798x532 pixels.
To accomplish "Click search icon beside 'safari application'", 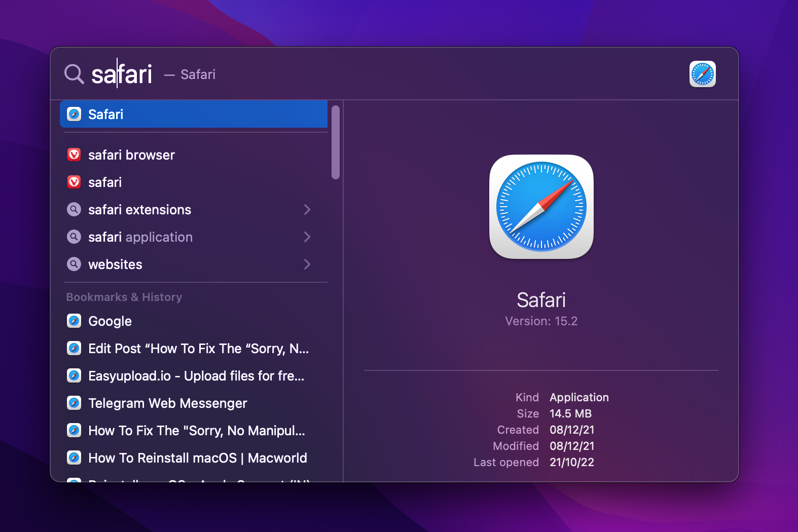I will click(x=74, y=237).
